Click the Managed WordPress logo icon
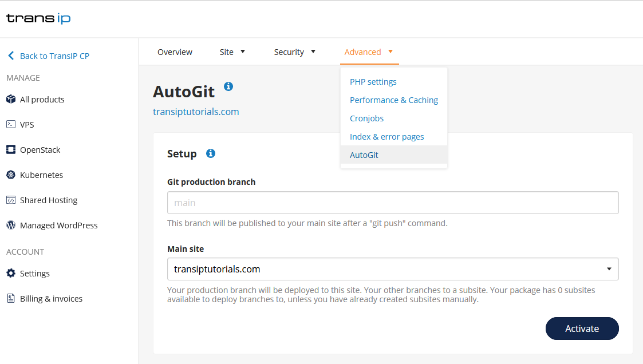 pos(11,225)
